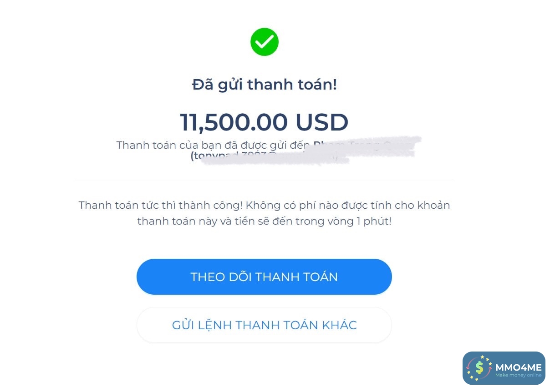Click the blurred recipient name
The width and height of the screenshot is (555, 392).
click(x=364, y=145)
